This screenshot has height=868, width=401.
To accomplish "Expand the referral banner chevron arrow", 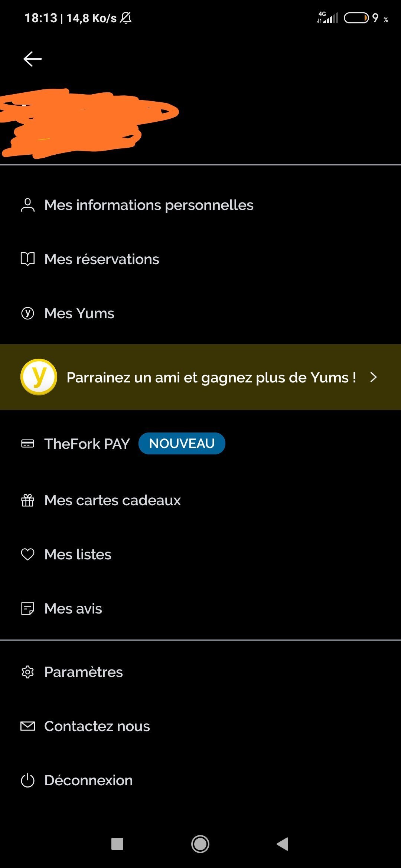I will [x=374, y=377].
